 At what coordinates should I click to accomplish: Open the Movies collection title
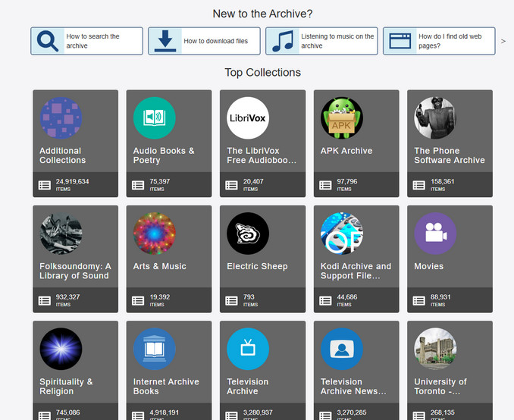click(x=429, y=266)
